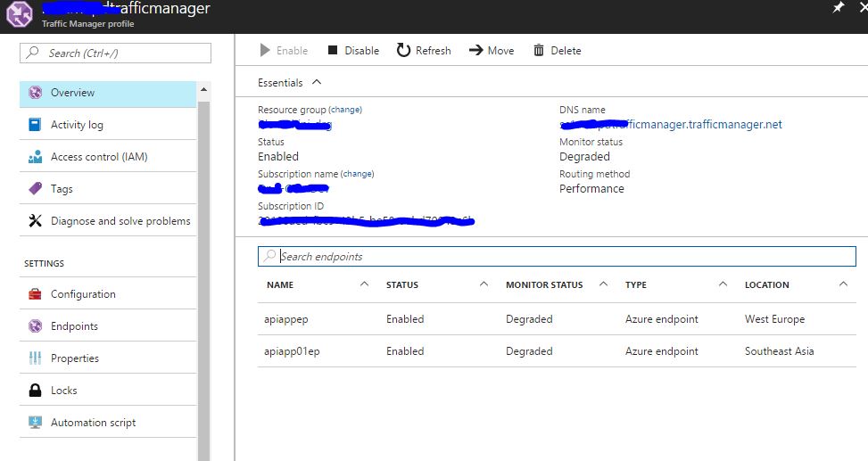The width and height of the screenshot is (868, 461).
Task: Click the Properties bars icon
Action: click(x=35, y=358)
